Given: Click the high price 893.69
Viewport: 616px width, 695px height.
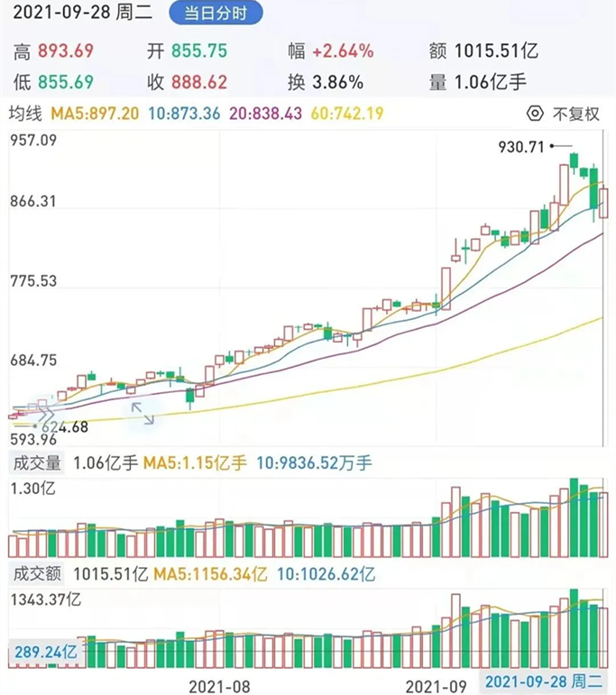Looking at the screenshot, I should [66, 51].
